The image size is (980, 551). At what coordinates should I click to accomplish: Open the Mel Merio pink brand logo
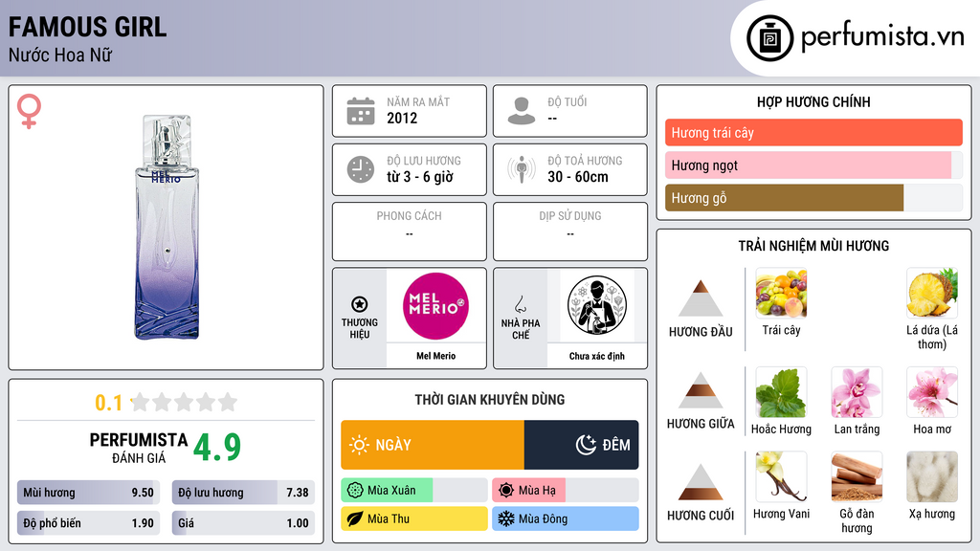click(435, 305)
